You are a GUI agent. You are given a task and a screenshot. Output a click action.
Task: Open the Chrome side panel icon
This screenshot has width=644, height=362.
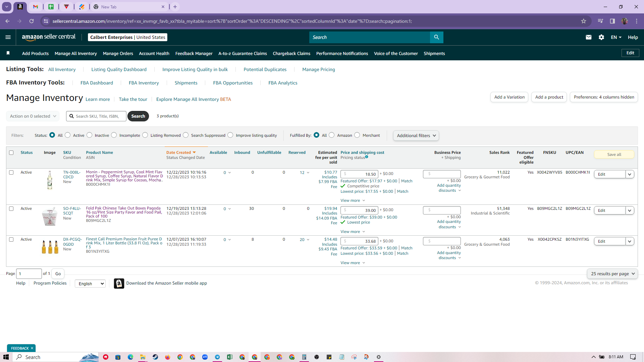[x=612, y=21]
